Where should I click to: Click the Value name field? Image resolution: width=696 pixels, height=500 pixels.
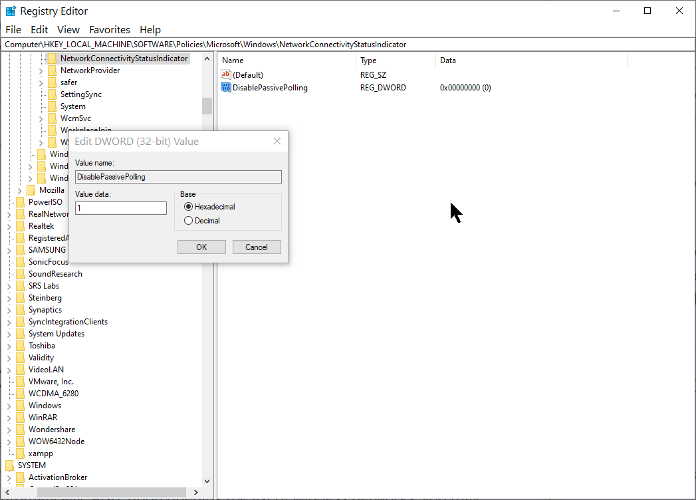click(178, 177)
